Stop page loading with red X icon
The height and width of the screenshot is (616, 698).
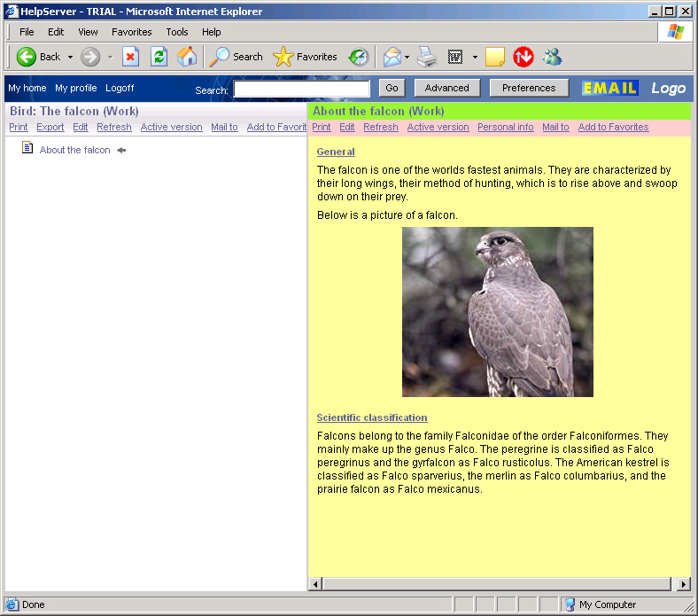coord(130,57)
